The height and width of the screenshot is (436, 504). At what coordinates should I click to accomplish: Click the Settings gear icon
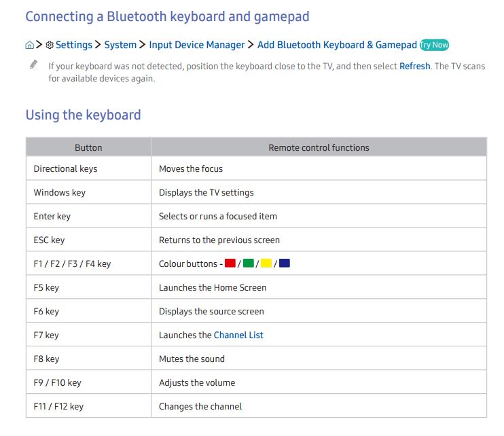click(x=49, y=46)
